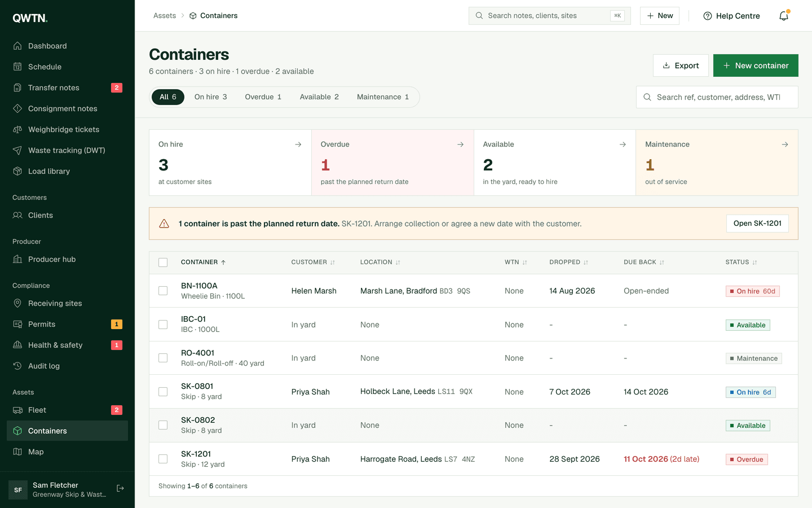
Task: Select the SK-1201 row checkbox
Action: pos(163,459)
